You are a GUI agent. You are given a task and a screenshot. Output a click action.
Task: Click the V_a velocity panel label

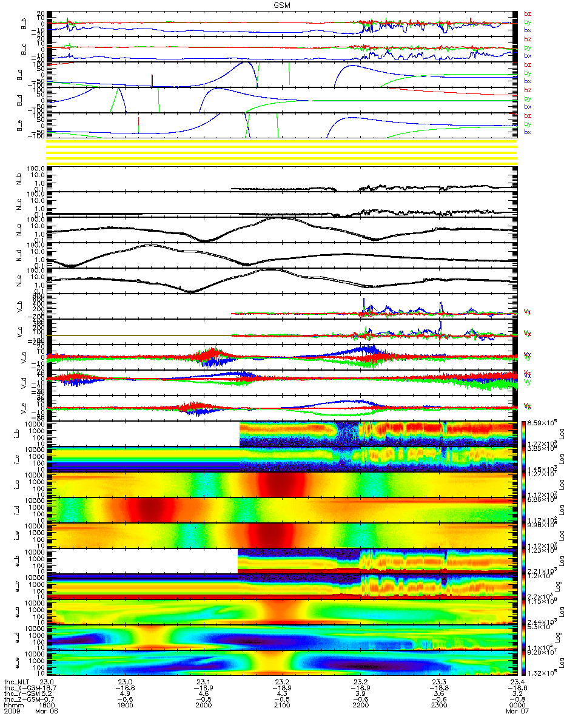[24, 358]
